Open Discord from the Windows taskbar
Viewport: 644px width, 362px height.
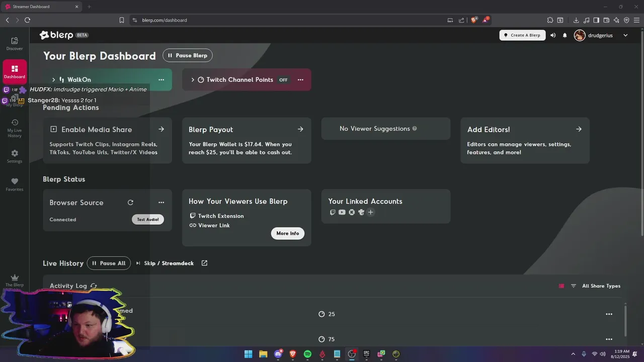[278, 354]
